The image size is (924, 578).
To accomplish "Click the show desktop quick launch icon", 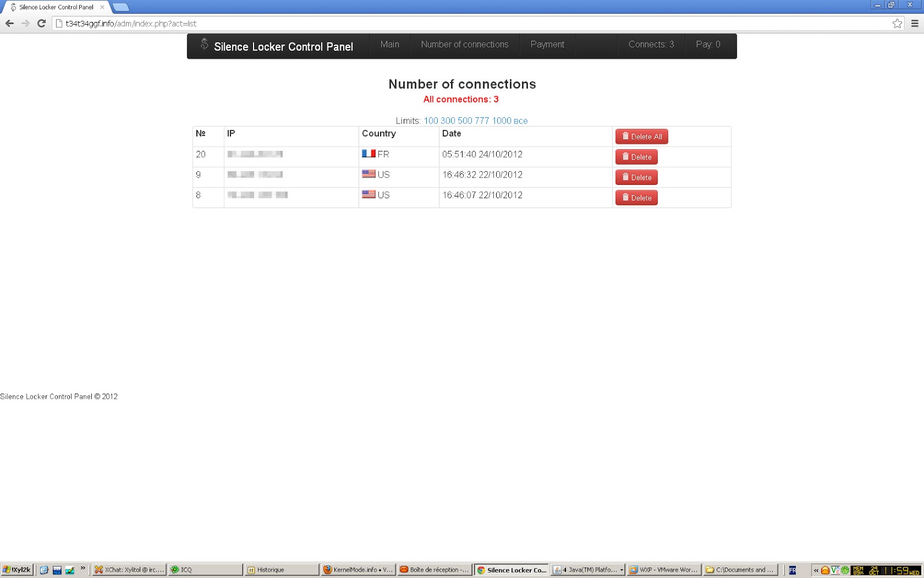I will coord(70,570).
